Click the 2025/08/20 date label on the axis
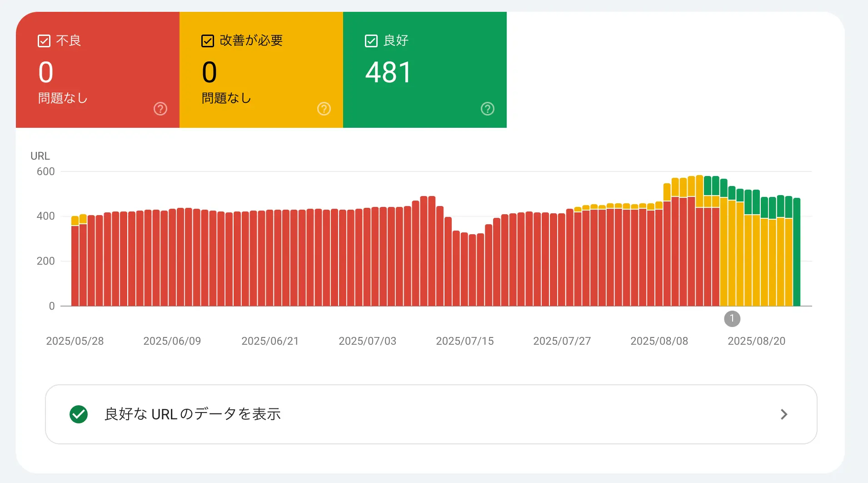This screenshot has height=483, width=868. 756,341
